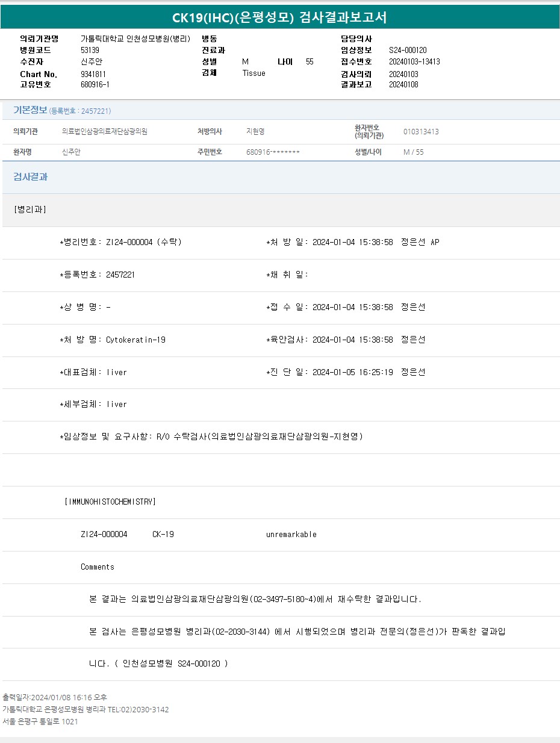Click the *대표검체: liver line

pos(93,372)
